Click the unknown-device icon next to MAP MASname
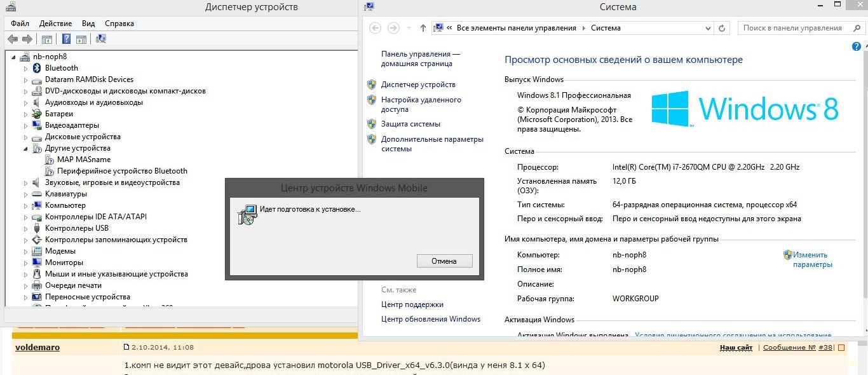Viewport: 868px width, 375px height. [50, 160]
